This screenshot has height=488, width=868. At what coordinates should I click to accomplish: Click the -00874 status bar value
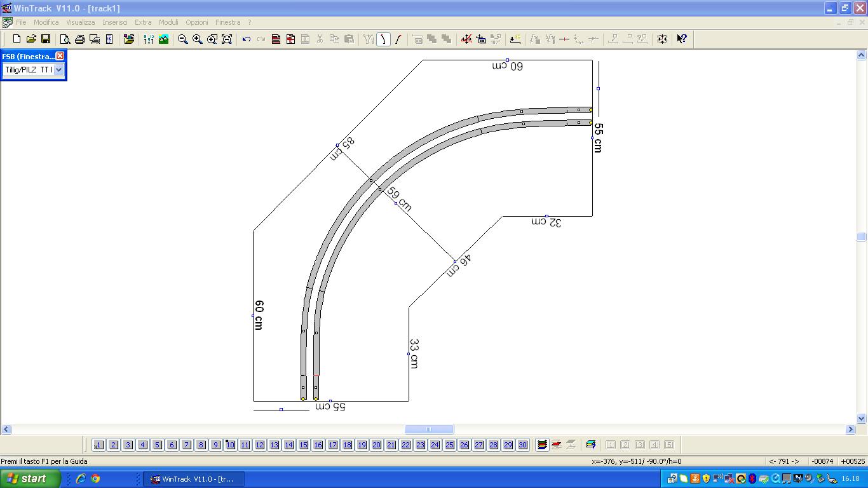(822, 461)
